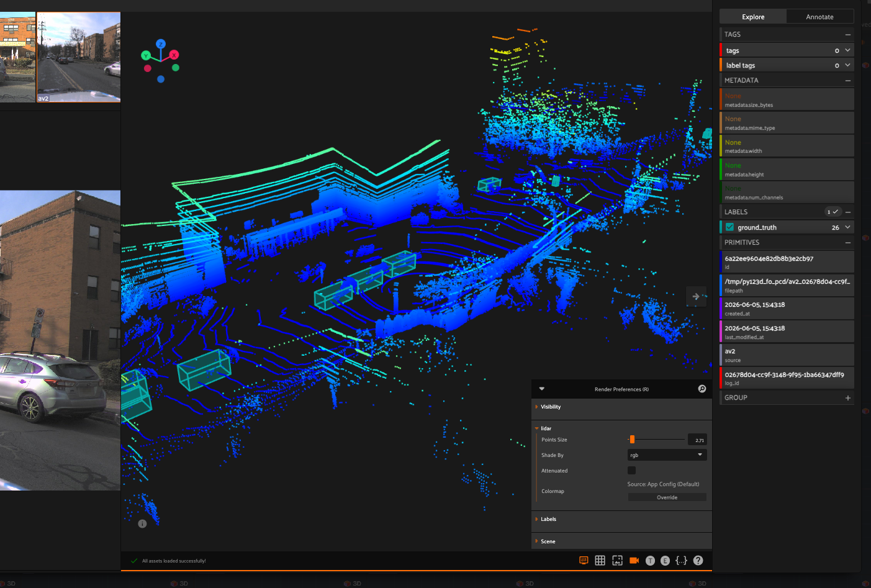Click the id value 6a22ee9604e82db8b3e2cb97
The image size is (871, 588).
click(769, 258)
